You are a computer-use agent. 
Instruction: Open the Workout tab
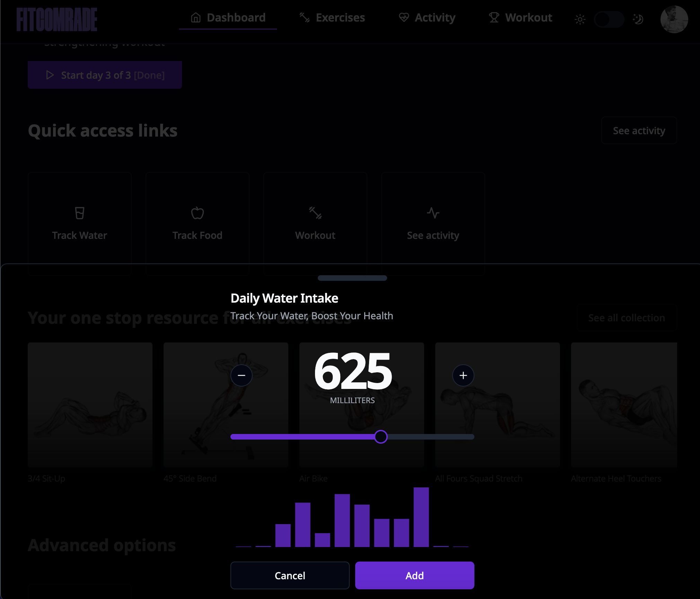point(520,18)
